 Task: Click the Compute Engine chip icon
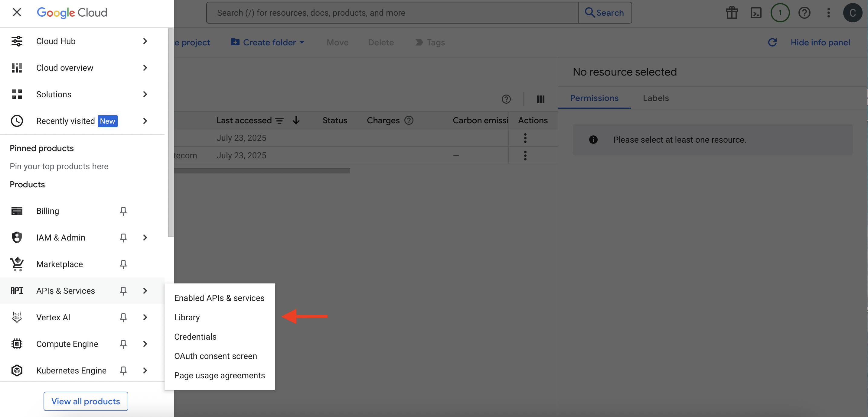click(17, 344)
